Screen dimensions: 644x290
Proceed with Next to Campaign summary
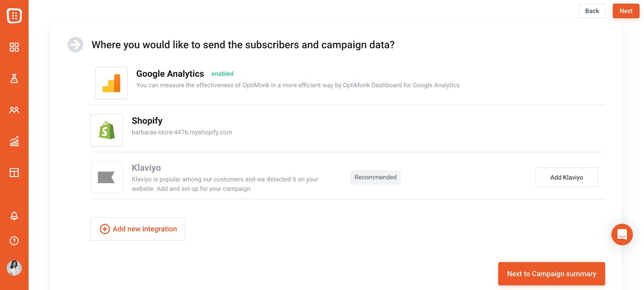coord(551,274)
